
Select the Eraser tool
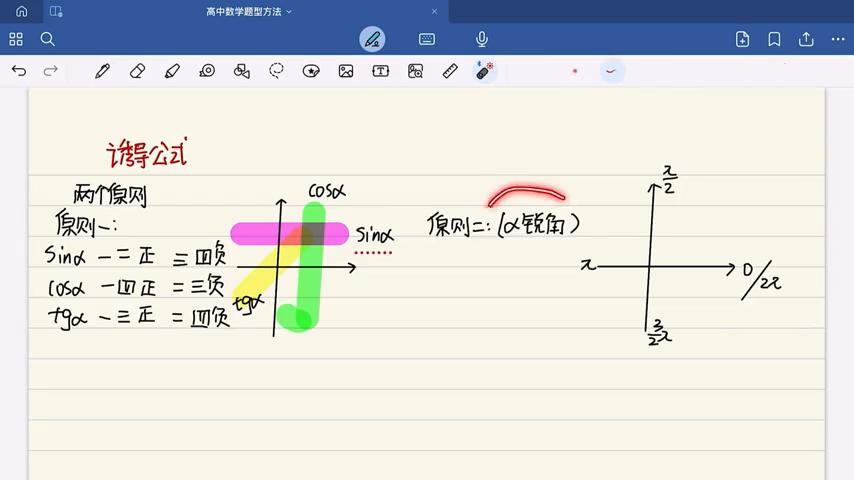[137, 71]
